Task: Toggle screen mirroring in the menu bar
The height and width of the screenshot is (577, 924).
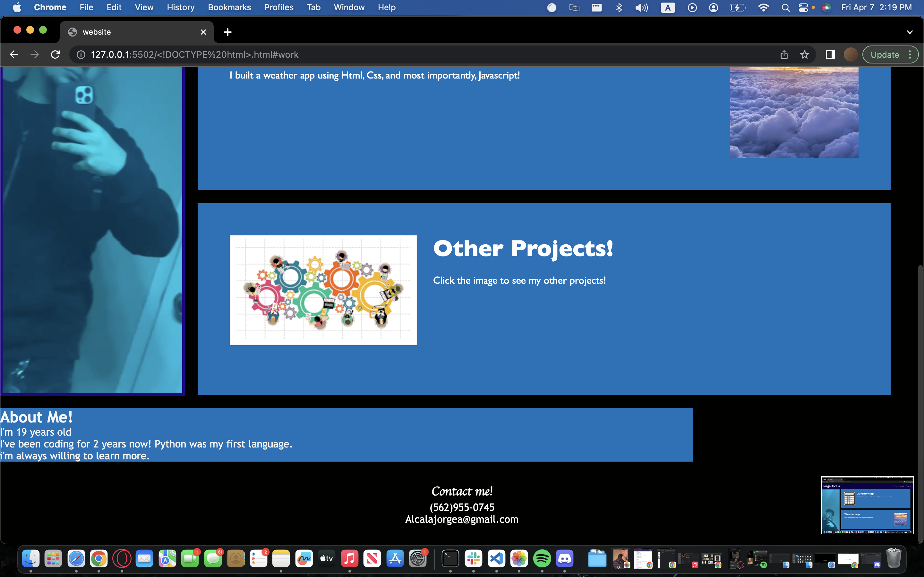Action: click(574, 7)
